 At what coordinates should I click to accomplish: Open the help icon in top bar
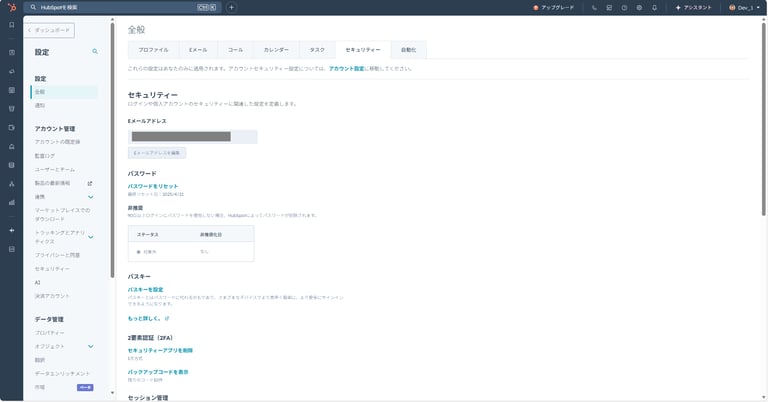coord(624,7)
